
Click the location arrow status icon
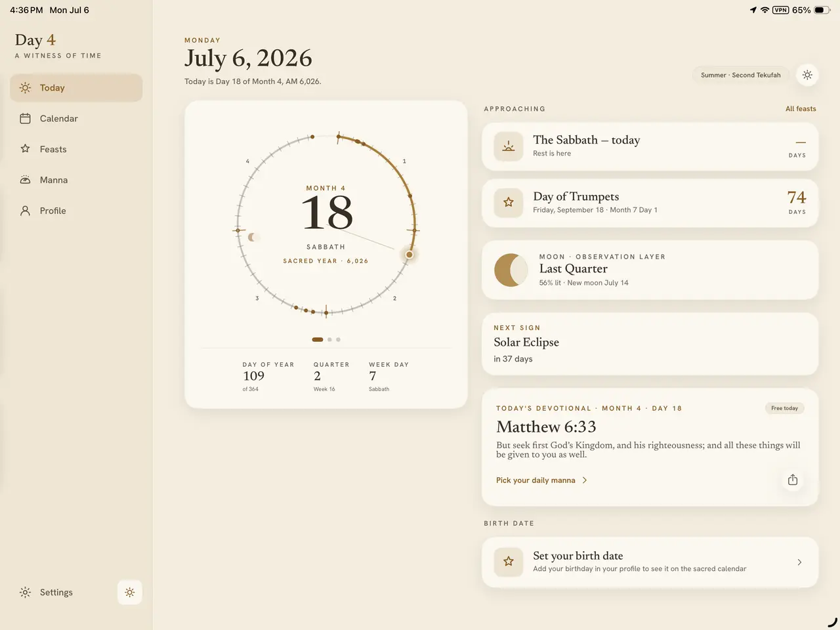tap(753, 10)
